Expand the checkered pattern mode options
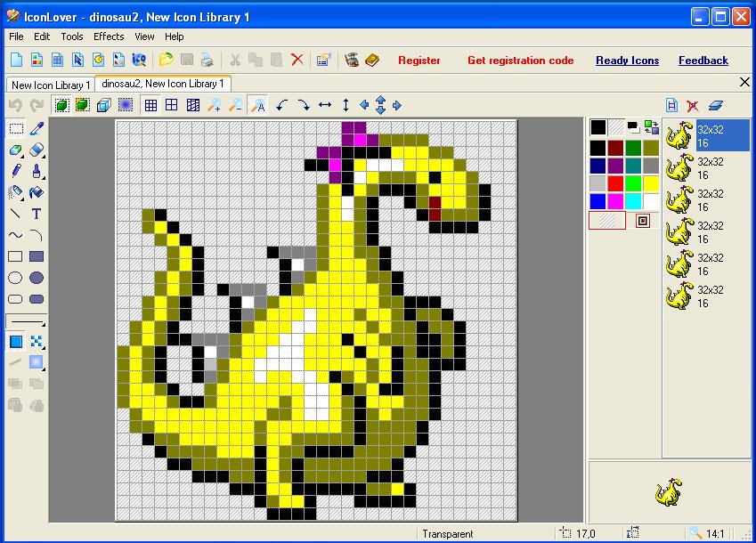This screenshot has height=543, width=756. (x=44, y=347)
